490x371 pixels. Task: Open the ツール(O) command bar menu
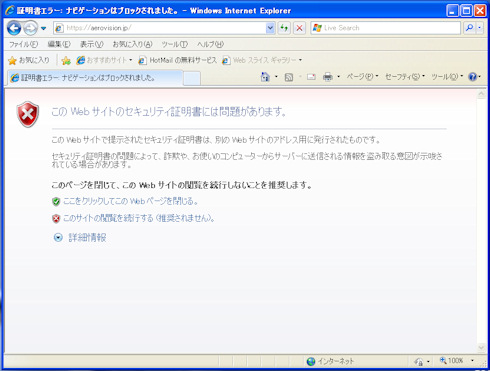447,77
